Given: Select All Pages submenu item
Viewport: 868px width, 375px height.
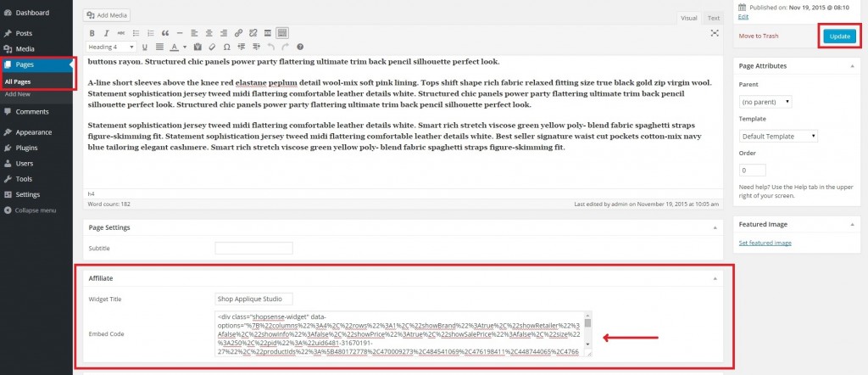Looking at the screenshot, I should pyautogui.click(x=17, y=81).
